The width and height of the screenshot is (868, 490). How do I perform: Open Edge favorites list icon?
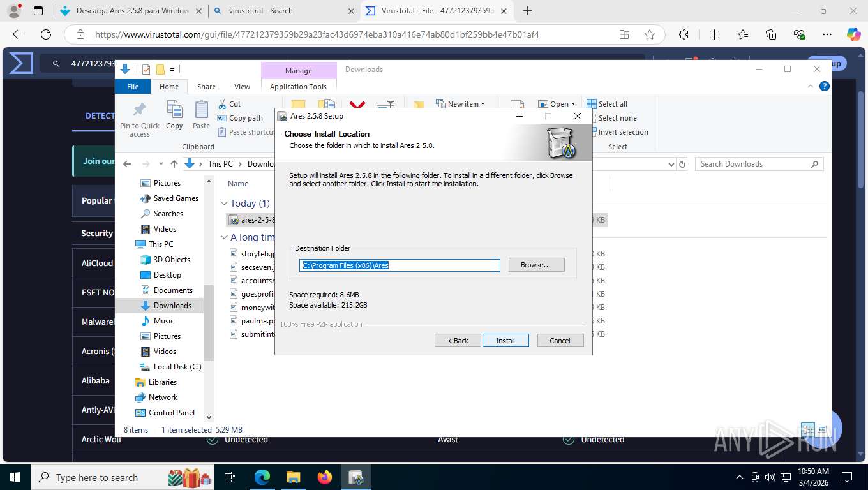coord(743,34)
